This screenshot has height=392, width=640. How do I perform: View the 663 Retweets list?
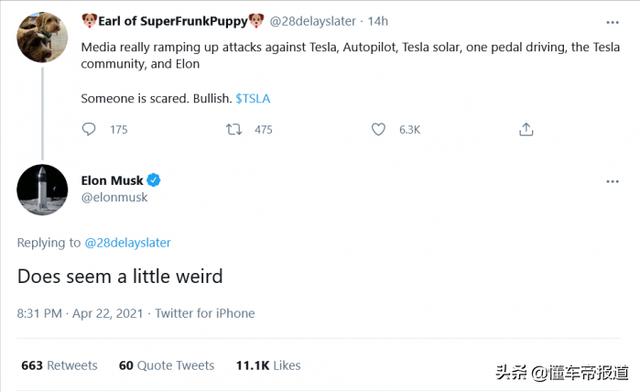[x=59, y=365]
